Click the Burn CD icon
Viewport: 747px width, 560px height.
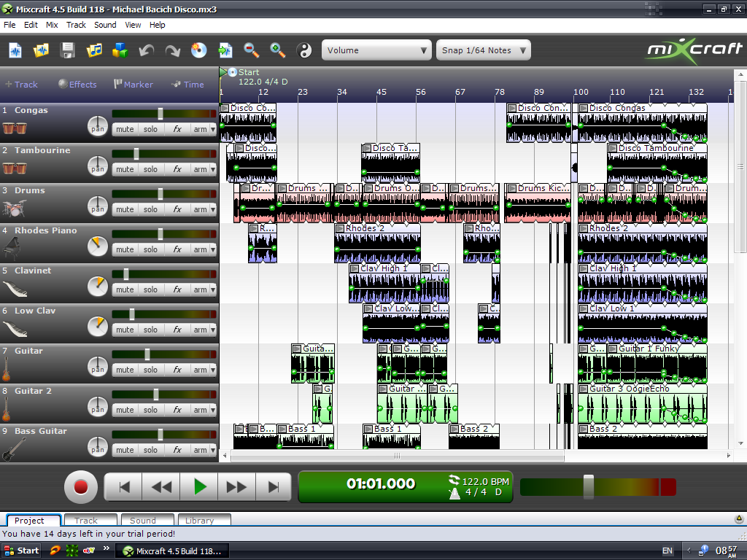point(198,50)
